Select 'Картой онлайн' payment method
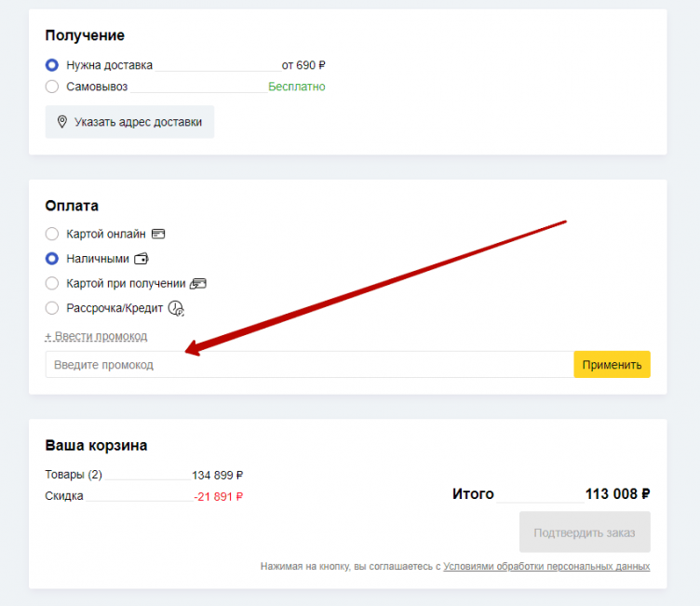The image size is (700, 606). point(52,234)
